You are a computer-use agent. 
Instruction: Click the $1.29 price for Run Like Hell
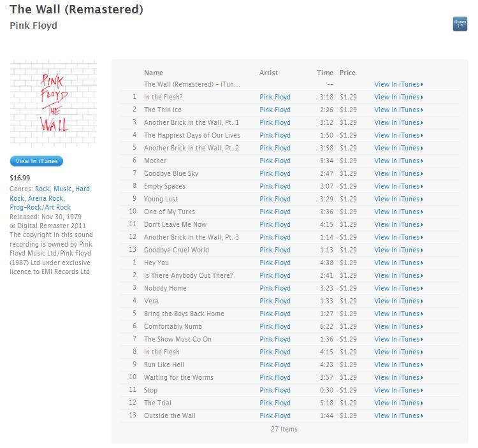348,365
